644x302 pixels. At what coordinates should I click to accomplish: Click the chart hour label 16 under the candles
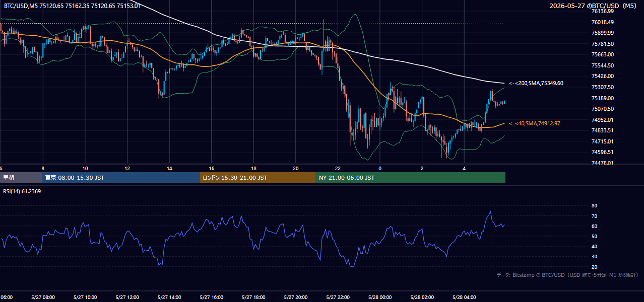[212, 168]
